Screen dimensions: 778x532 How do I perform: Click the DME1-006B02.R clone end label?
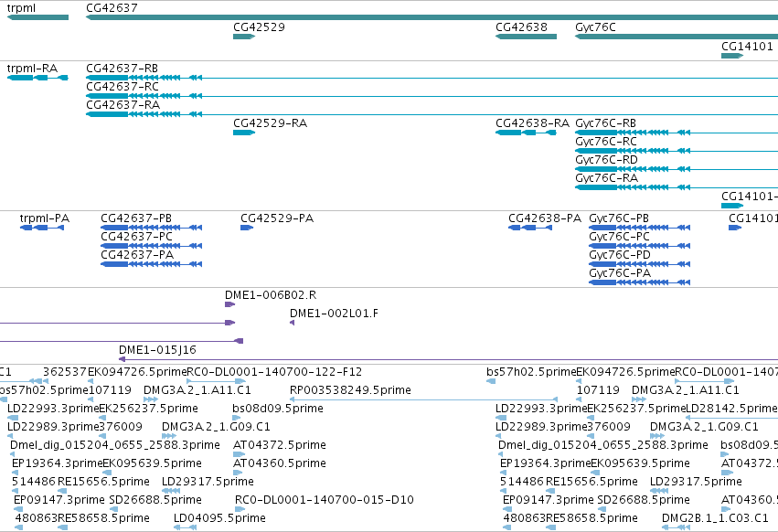(271, 294)
